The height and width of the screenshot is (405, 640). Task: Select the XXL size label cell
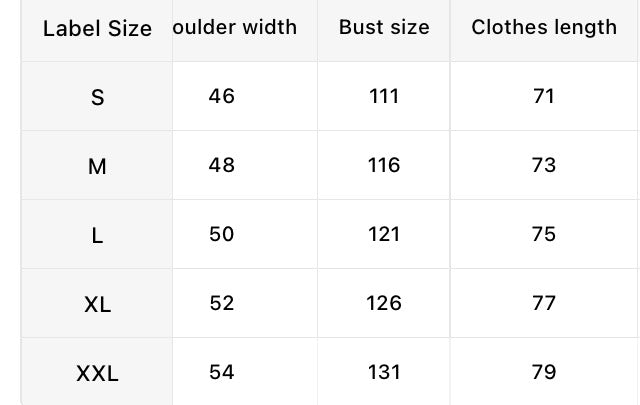point(97,374)
